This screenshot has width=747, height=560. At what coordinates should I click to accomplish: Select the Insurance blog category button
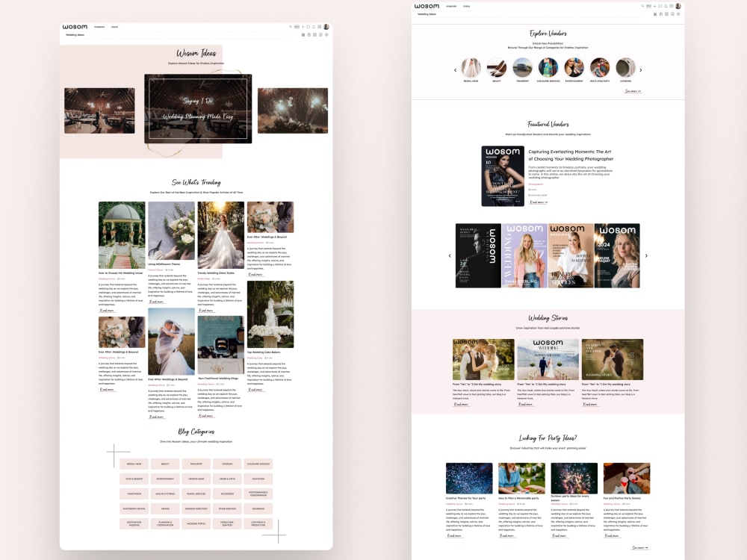258,508
